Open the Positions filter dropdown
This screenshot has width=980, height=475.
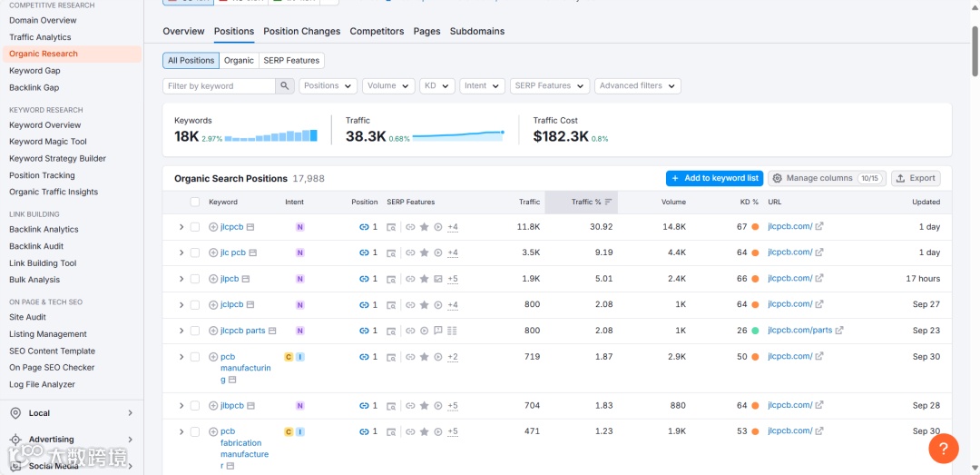point(328,85)
